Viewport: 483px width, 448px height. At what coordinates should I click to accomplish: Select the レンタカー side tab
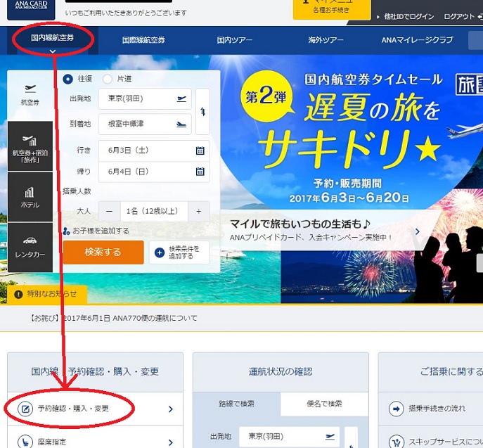click(x=30, y=248)
